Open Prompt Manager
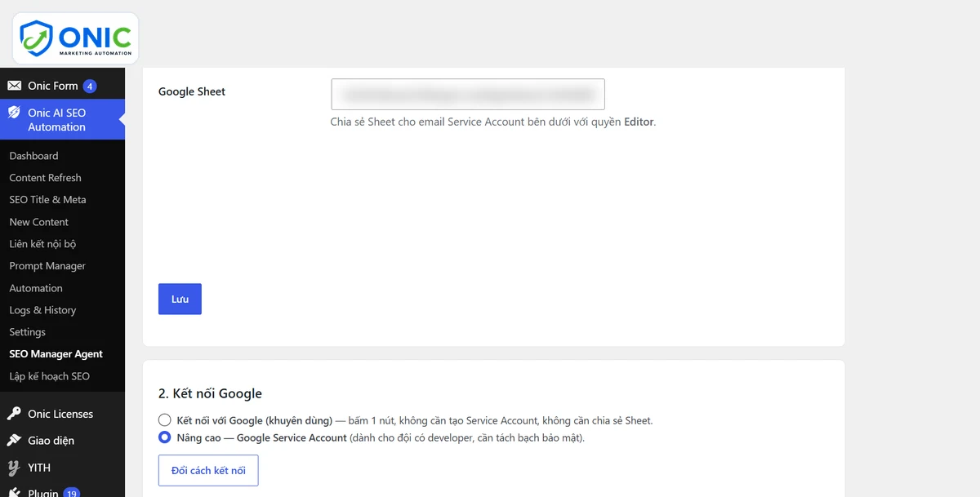The image size is (980, 497). click(x=47, y=266)
